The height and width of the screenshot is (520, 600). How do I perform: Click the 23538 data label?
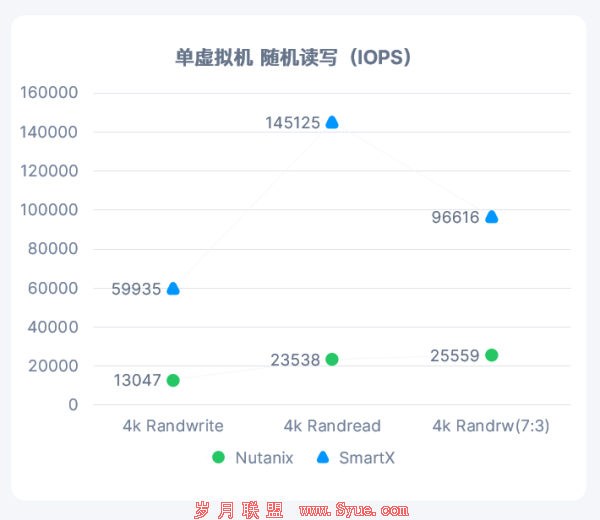pyautogui.click(x=295, y=360)
